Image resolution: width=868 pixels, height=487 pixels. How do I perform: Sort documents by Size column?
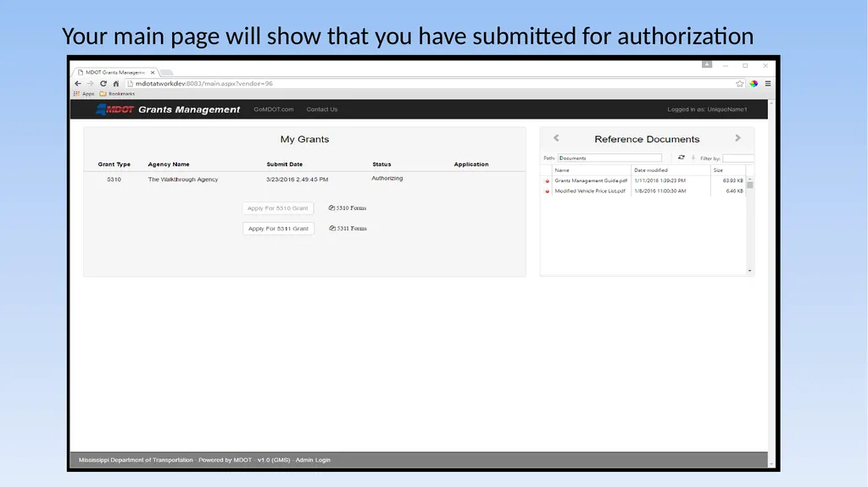(726, 170)
